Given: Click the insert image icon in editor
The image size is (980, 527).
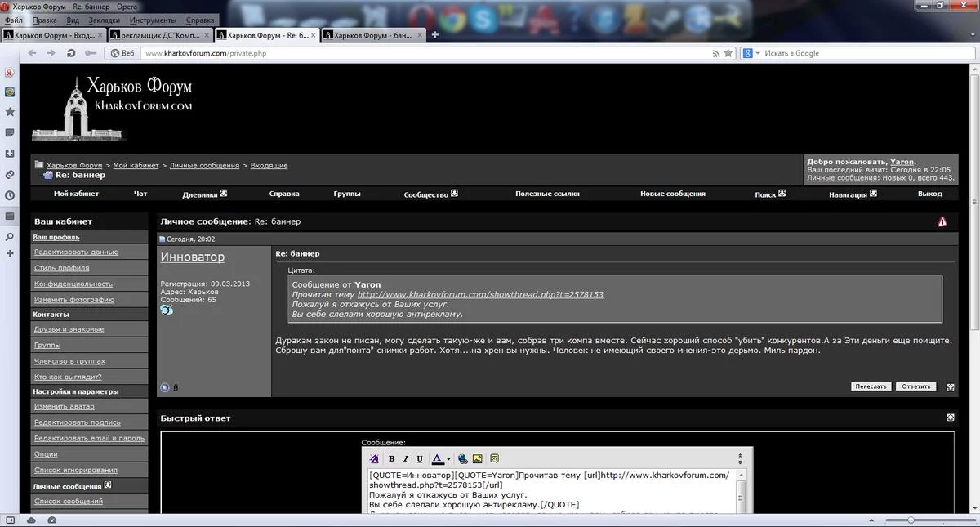Looking at the screenshot, I should (x=478, y=459).
